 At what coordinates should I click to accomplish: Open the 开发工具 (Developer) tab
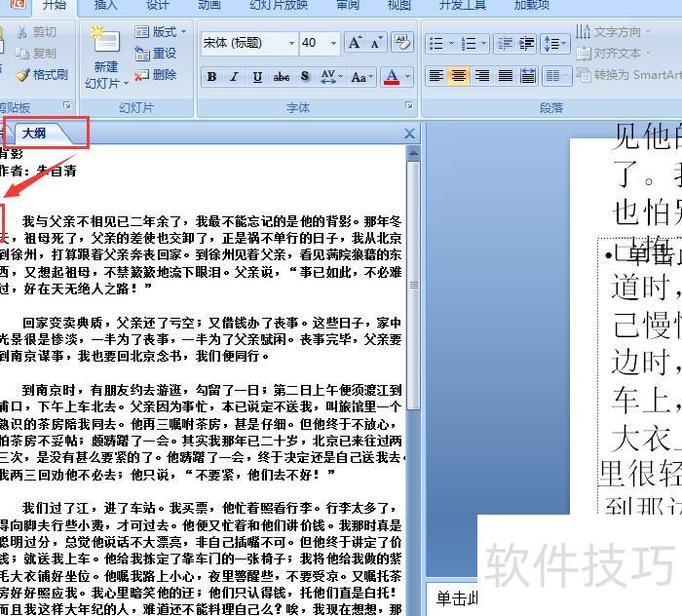tap(463, 5)
